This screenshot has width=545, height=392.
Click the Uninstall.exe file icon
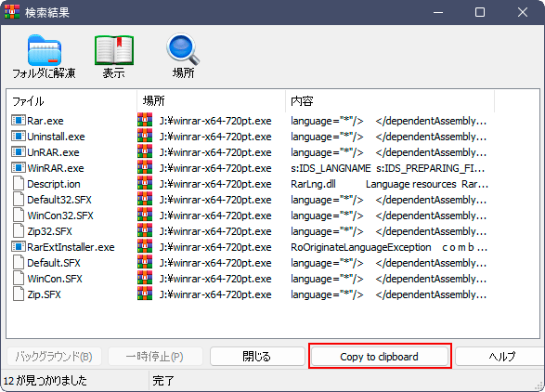(x=19, y=136)
